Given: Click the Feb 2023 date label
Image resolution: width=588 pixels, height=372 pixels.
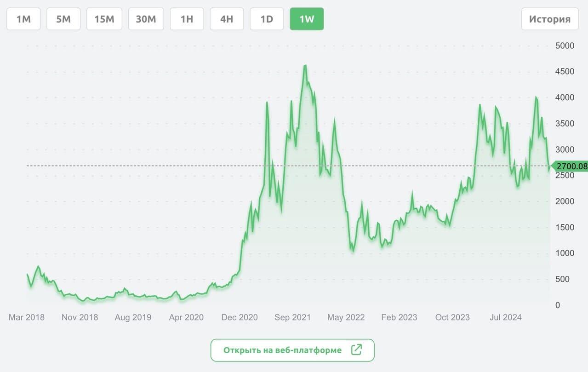Looking at the screenshot, I should click(x=399, y=317).
